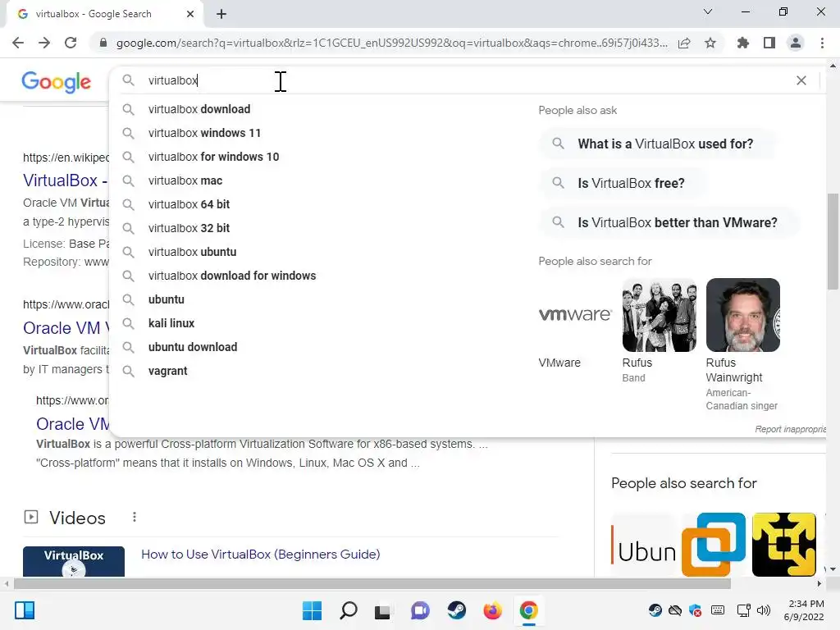Click the Chrome taskbar icon
This screenshot has height=630, width=840.
pyautogui.click(x=529, y=610)
